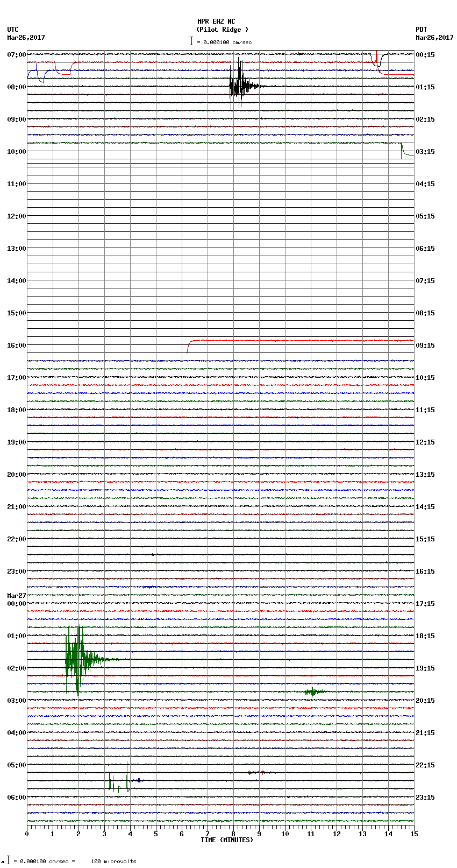
Task: Select the 00:15 PDT time label
Action: (425, 55)
